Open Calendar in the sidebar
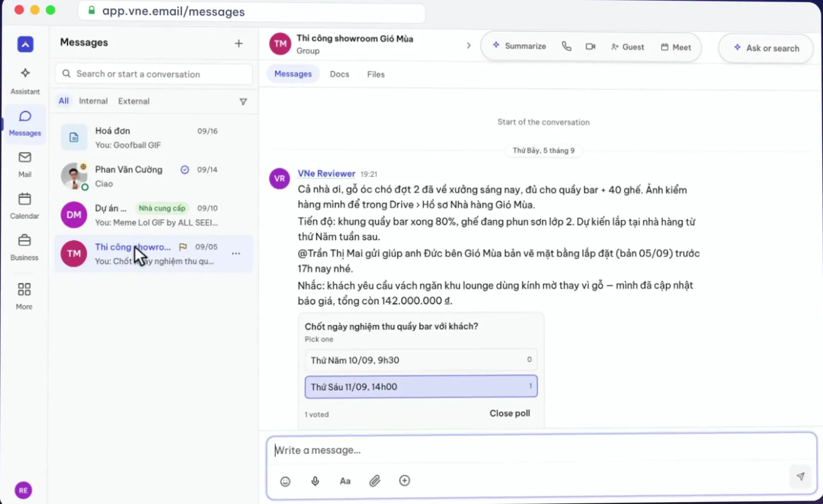The height and width of the screenshot is (504, 823). point(25,199)
